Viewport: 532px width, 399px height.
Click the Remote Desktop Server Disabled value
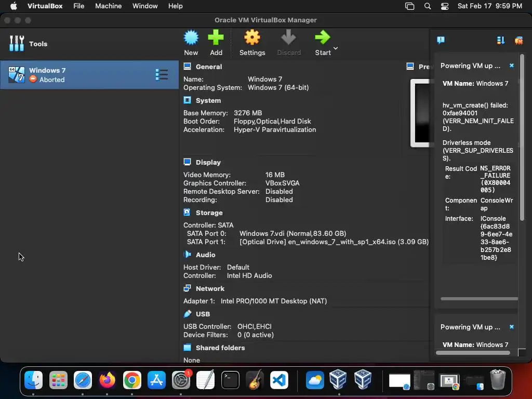pyautogui.click(x=279, y=191)
